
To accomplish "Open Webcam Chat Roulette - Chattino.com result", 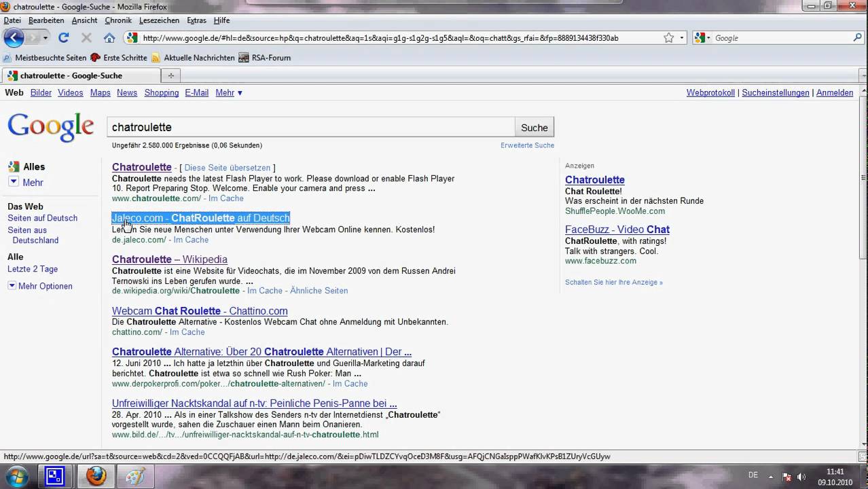I will pos(200,311).
